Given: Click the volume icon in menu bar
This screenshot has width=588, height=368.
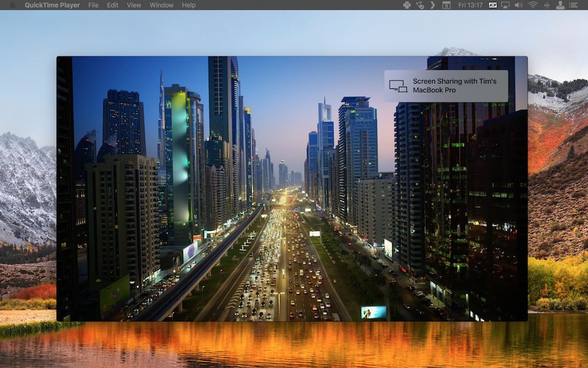Looking at the screenshot, I should [518, 6].
